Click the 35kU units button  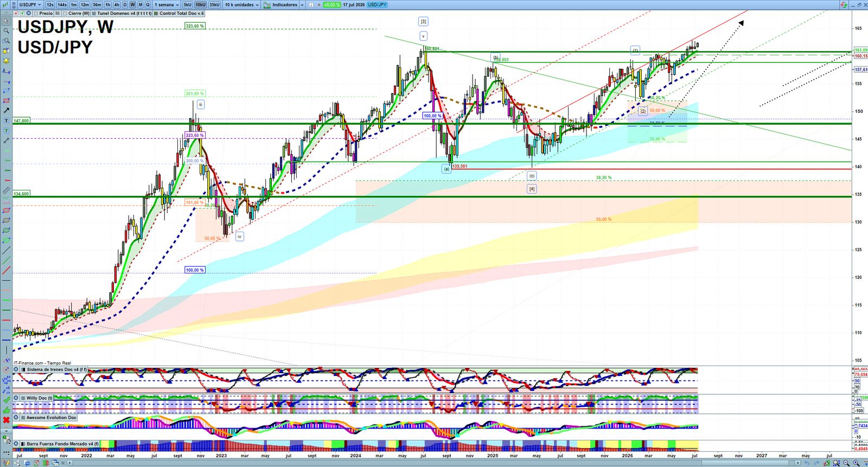pos(214,4)
